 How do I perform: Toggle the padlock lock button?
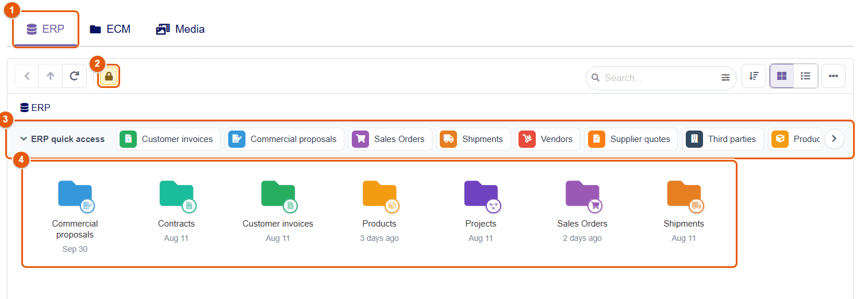coord(109,76)
